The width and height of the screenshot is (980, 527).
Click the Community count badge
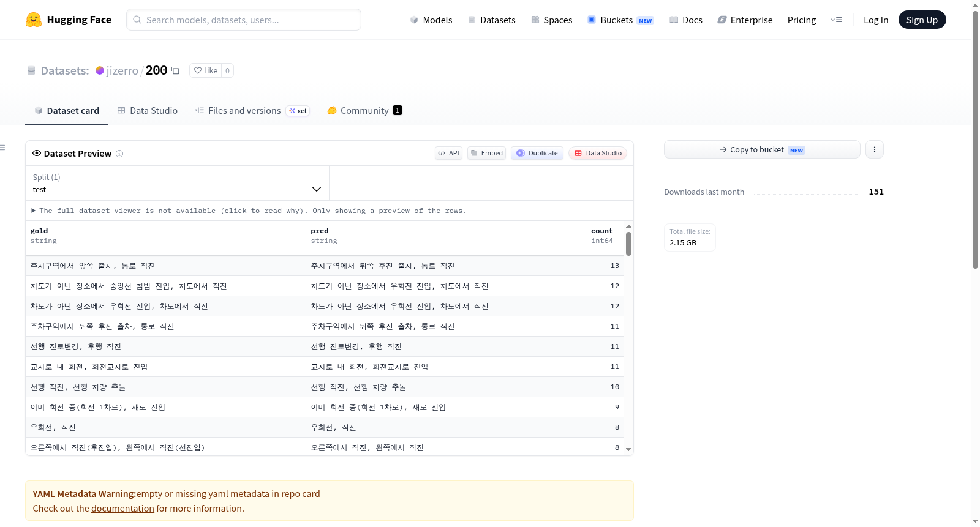pos(398,110)
